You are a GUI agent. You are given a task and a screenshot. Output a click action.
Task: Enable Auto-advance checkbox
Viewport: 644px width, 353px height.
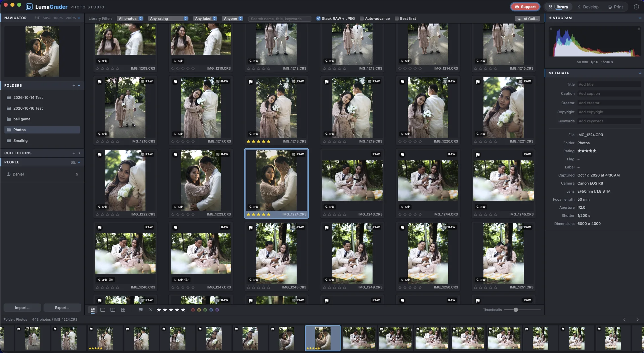click(362, 18)
